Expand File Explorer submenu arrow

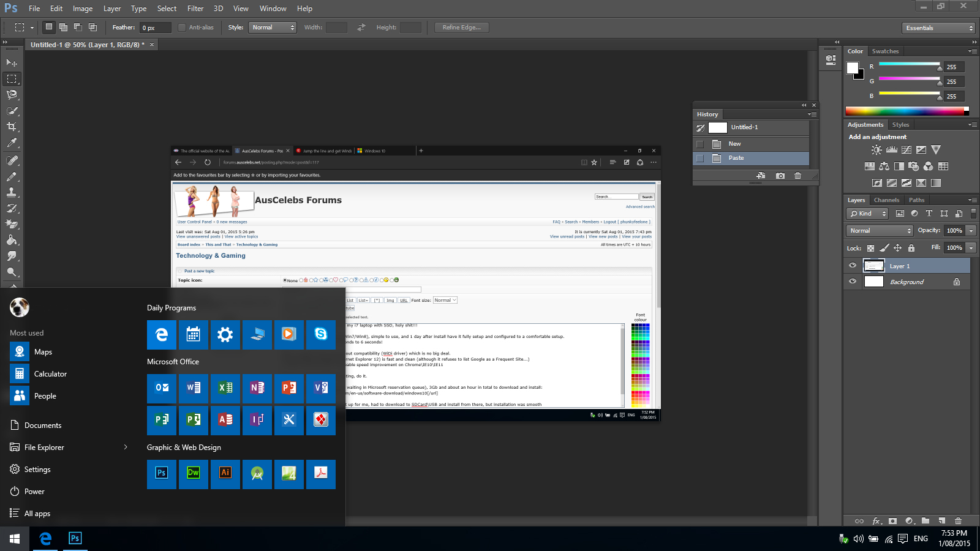tap(126, 447)
